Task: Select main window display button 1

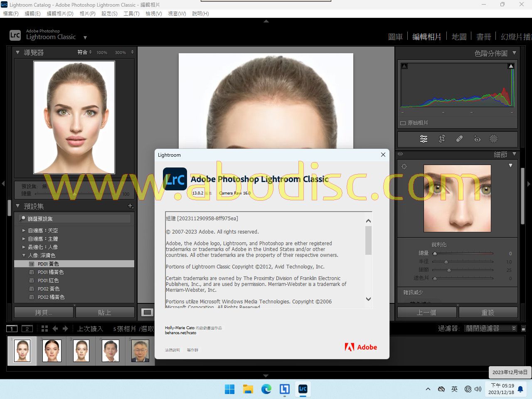Action: tap(12, 329)
